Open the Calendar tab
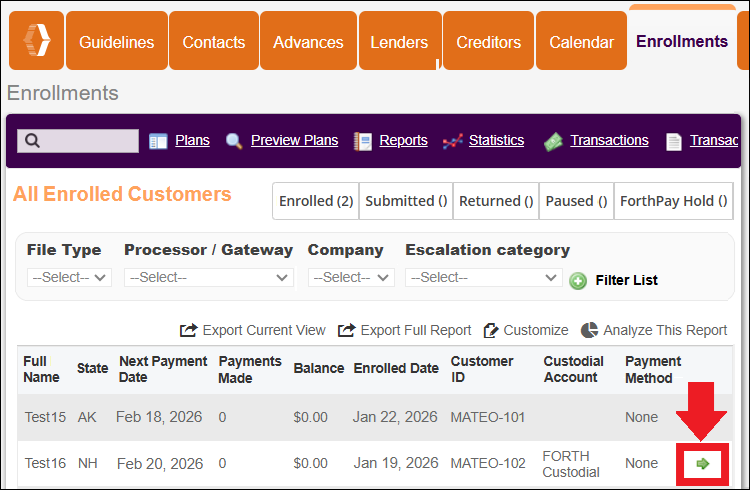The width and height of the screenshot is (750, 490). point(581,42)
